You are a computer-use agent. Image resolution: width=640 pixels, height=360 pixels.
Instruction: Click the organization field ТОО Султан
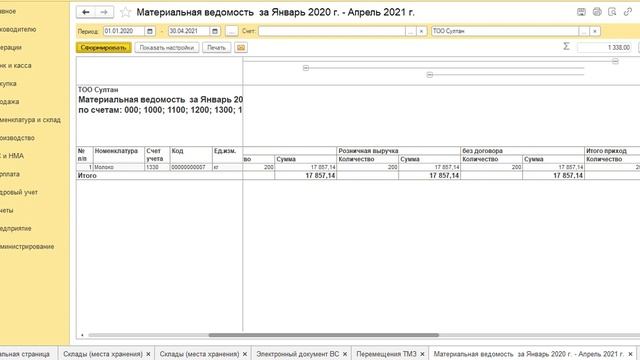coord(505,31)
